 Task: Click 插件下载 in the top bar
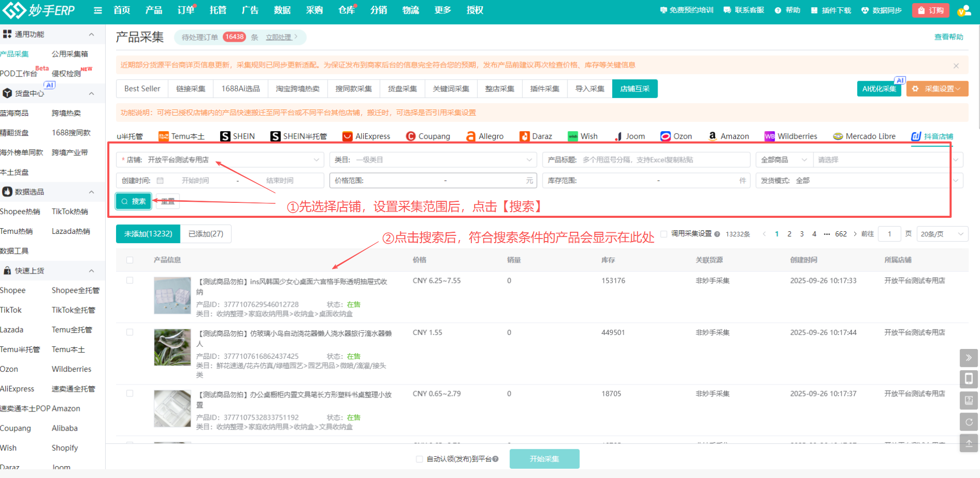coord(831,10)
